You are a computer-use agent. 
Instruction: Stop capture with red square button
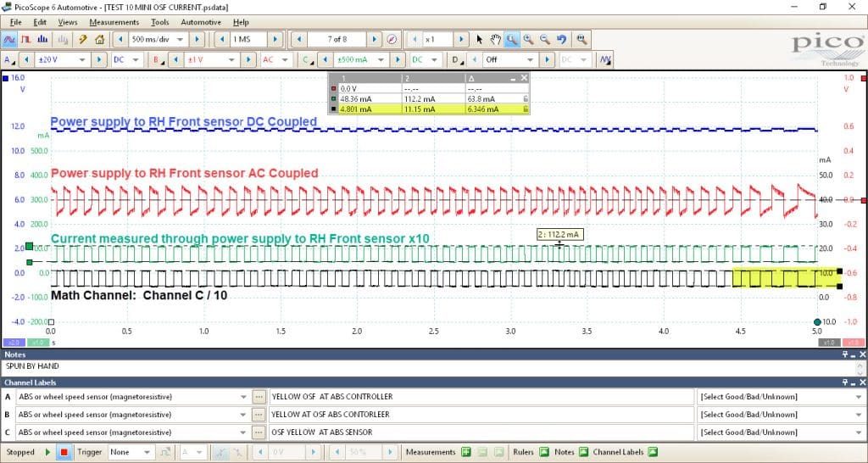[64, 452]
